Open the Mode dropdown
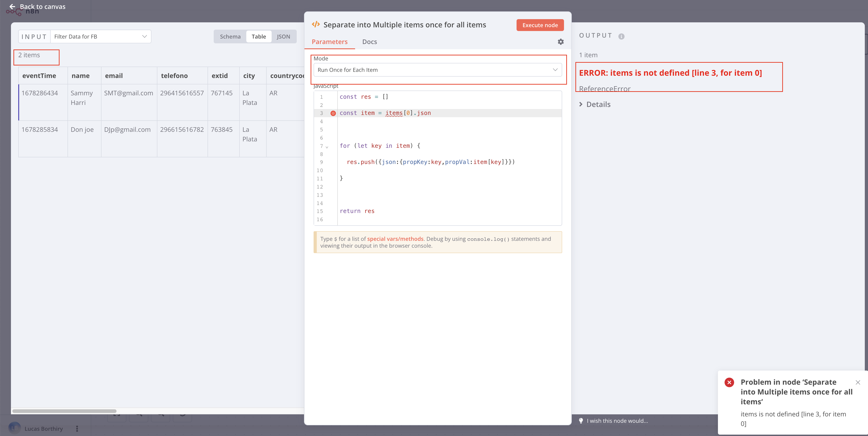Screen dimensions: 868x436 pyautogui.click(x=437, y=70)
